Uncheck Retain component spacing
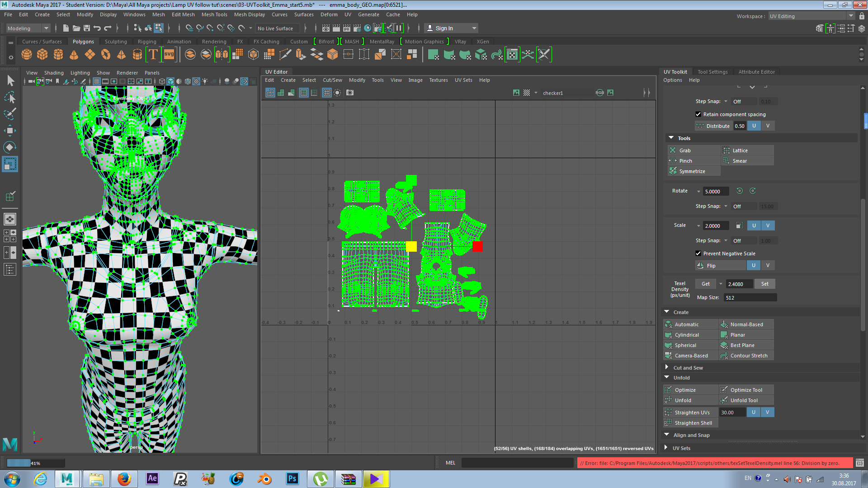 698,114
